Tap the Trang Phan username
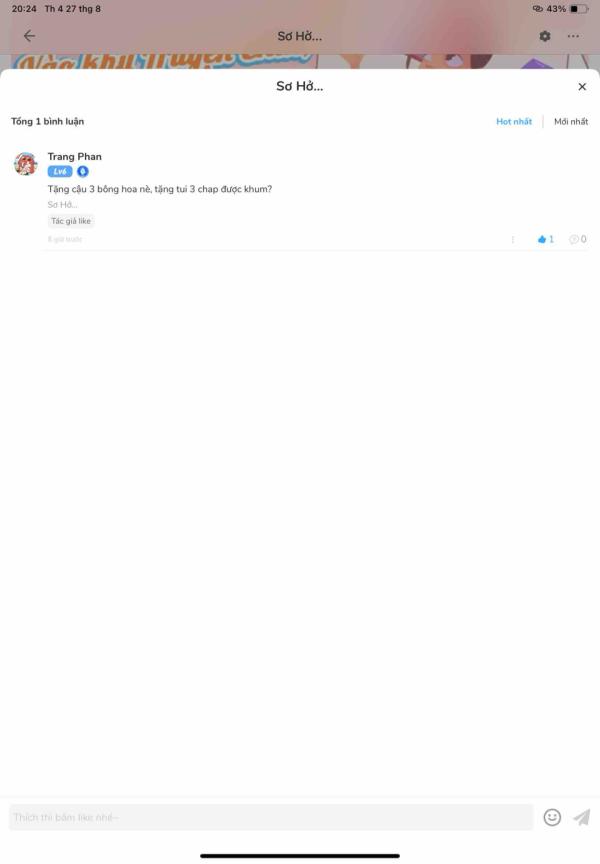 click(74, 156)
